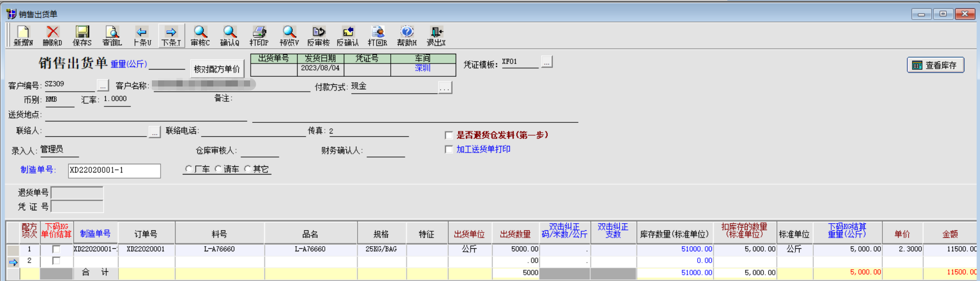
Task: Click the 出货数量 column header
Action: pos(516,233)
